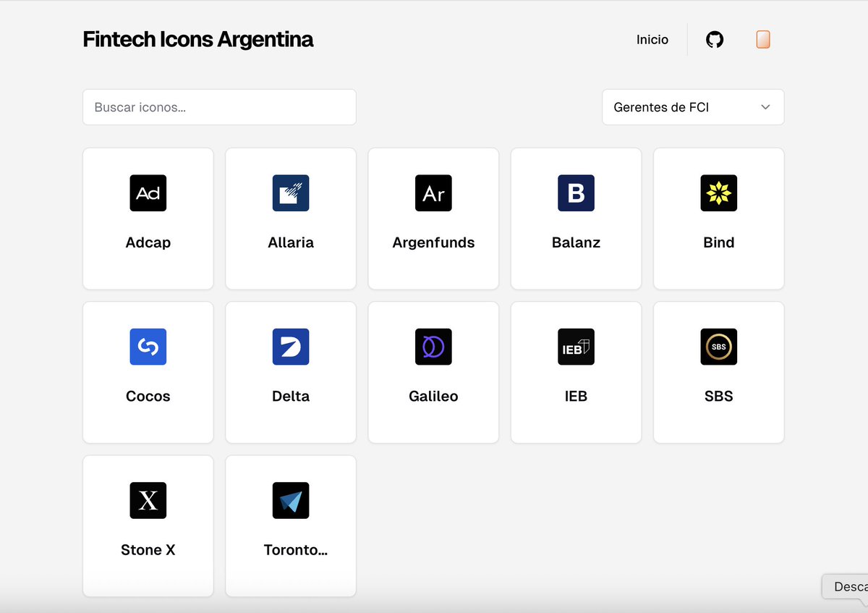The image size is (868, 613).
Task: Click the Allaria card name text
Action: pos(291,242)
